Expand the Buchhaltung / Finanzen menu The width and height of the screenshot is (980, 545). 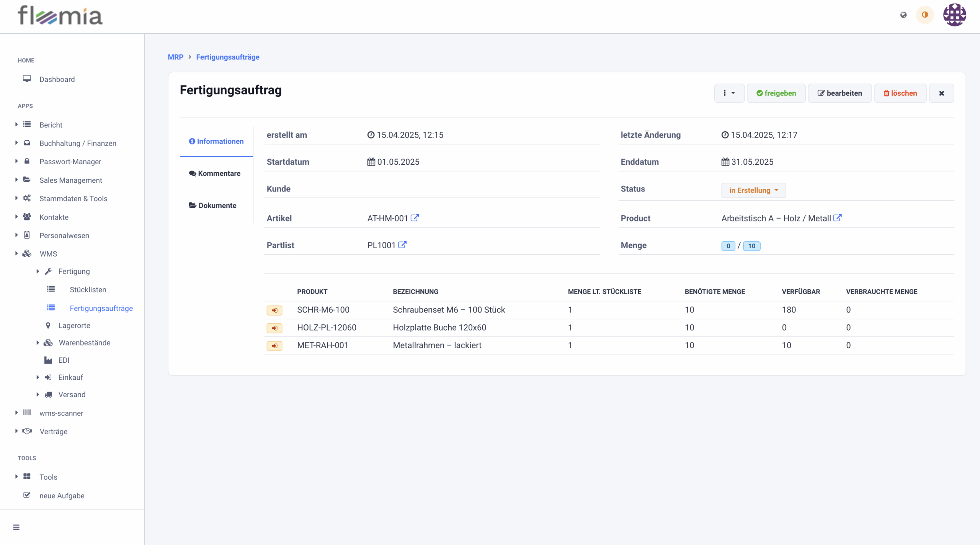78,143
